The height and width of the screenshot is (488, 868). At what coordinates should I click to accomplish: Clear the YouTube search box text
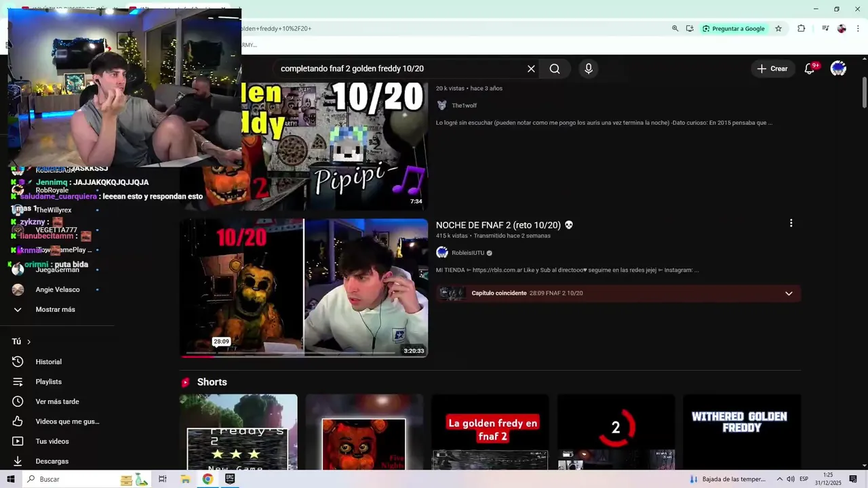[531, 68]
